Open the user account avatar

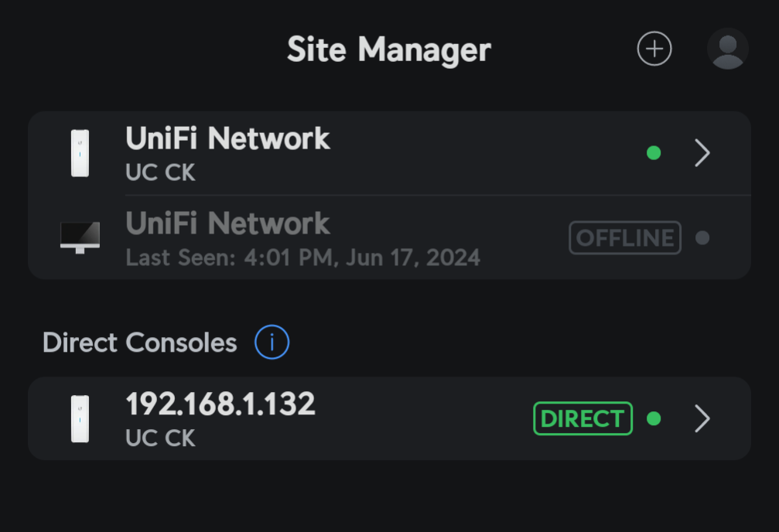tap(728, 49)
